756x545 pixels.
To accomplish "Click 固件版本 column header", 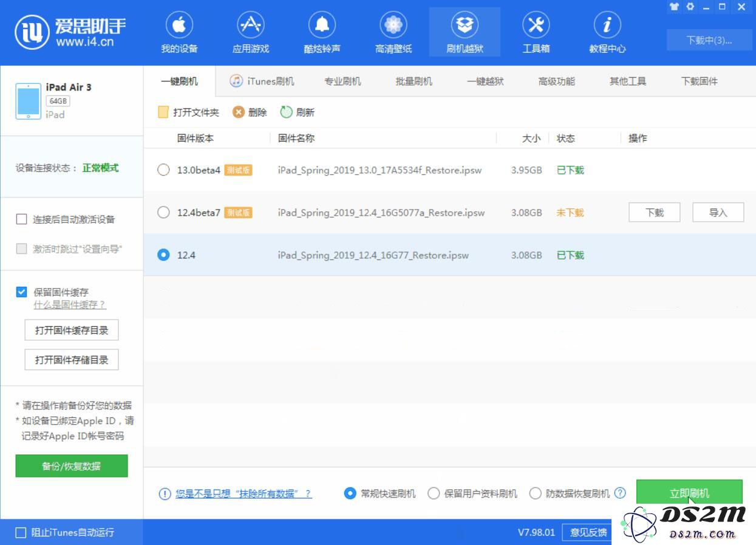I will (196, 139).
